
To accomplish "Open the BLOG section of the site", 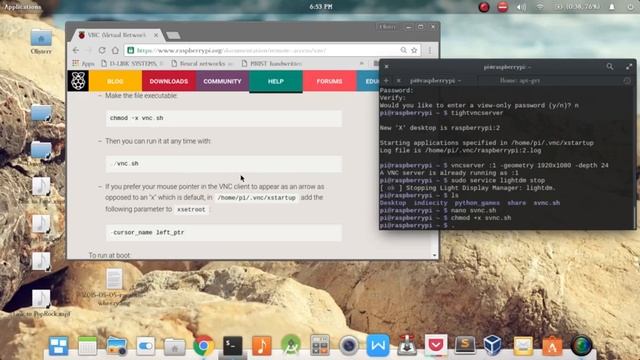I will coord(115,81).
